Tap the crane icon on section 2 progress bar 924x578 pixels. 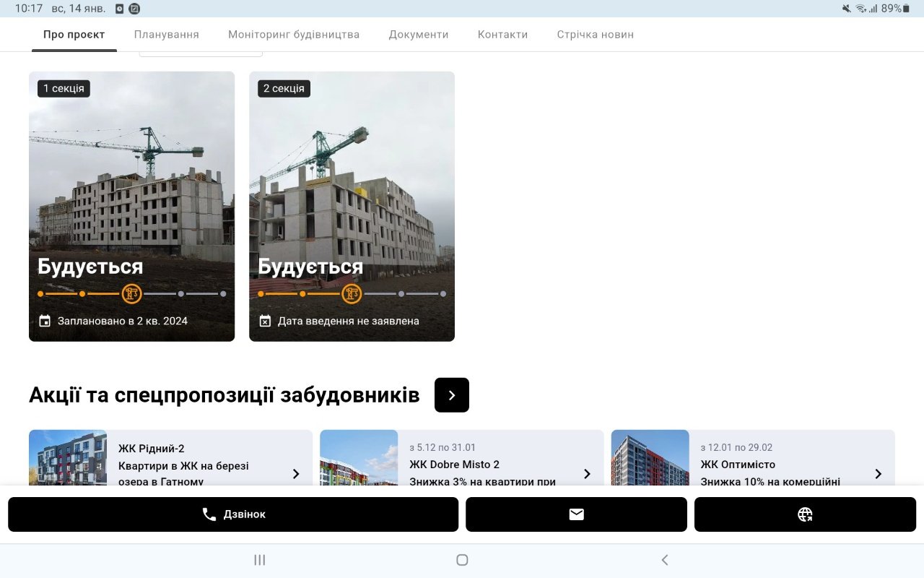tap(352, 294)
